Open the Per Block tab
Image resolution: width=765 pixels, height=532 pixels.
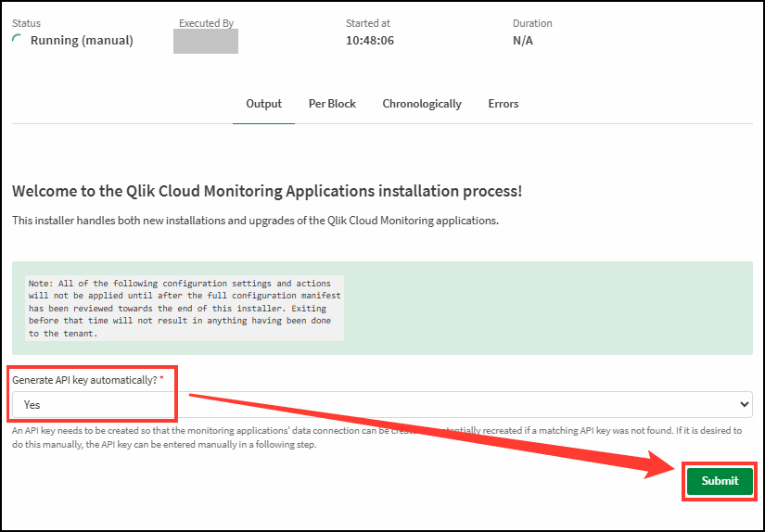click(x=332, y=104)
